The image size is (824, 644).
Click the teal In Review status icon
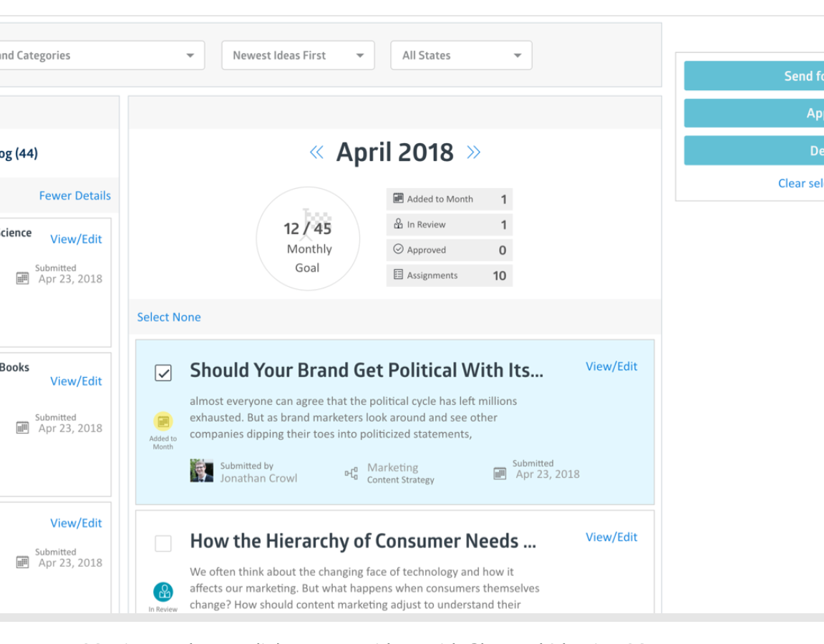coord(163,592)
